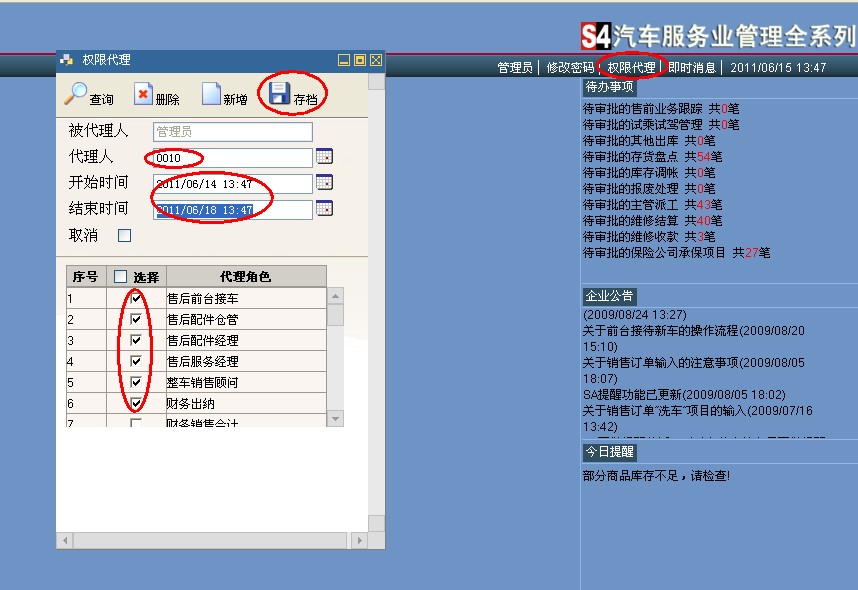This screenshot has width=858, height=590.
Task: Click the 删除 delete icon
Action: click(144, 94)
